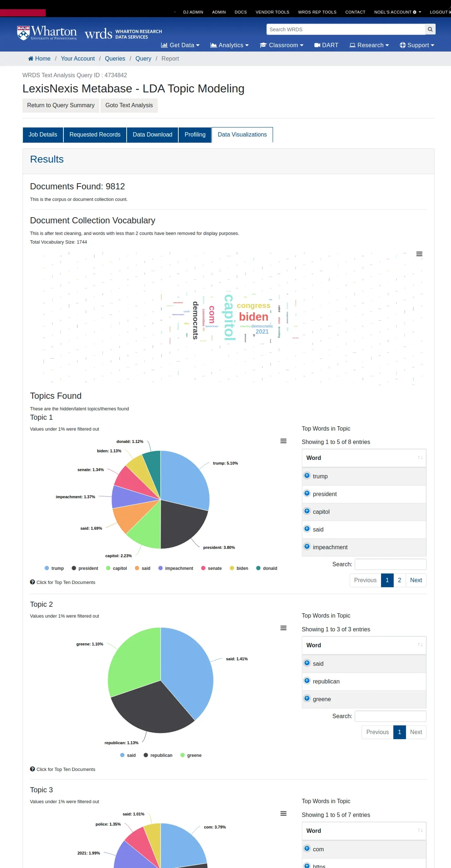Open the word cloud chart hamburger menu
This screenshot has height=868, width=451.
click(x=419, y=254)
